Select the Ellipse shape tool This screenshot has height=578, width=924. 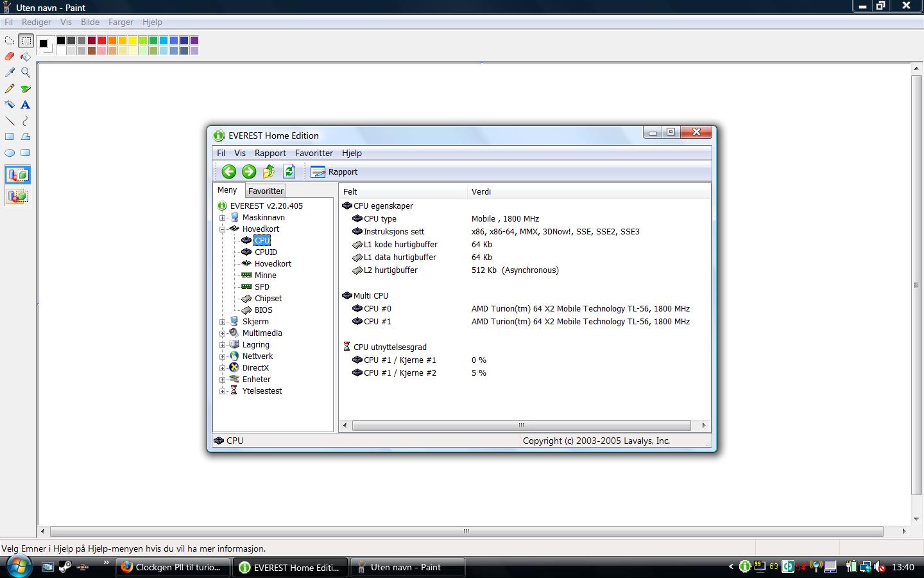10,153
